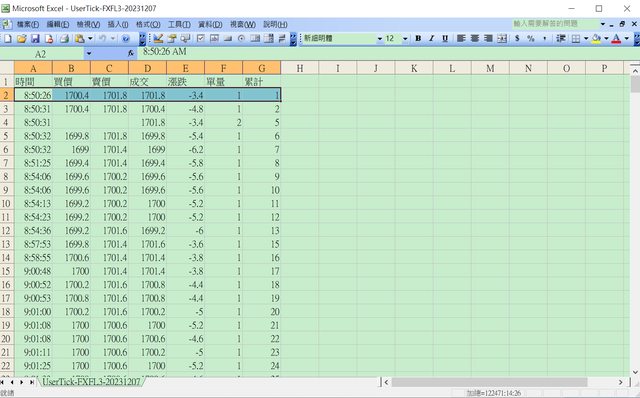
Task: Open the 檢視(V) View menu
Action: [x=88, y=24]
